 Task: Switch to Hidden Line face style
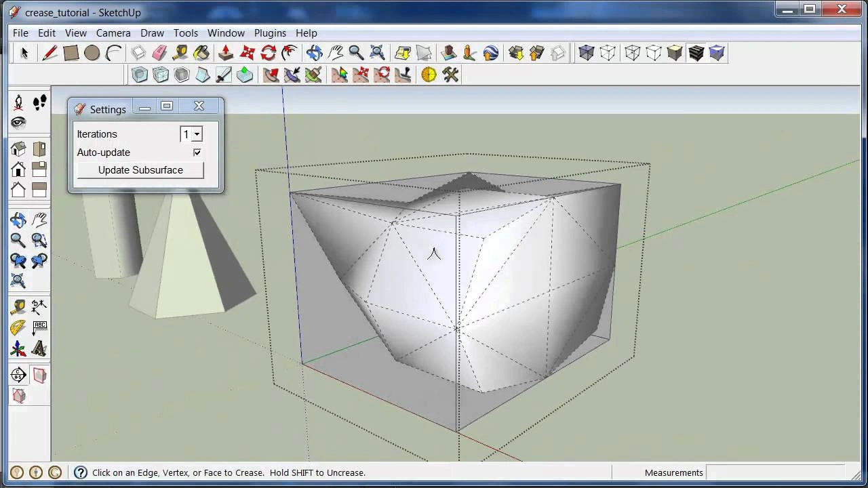653,53
